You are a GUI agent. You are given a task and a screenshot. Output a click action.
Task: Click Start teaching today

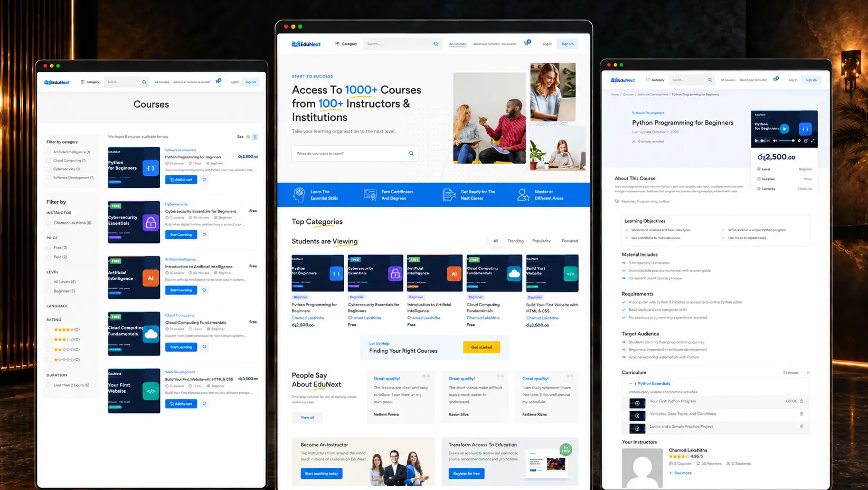click(x=322, y=474)
